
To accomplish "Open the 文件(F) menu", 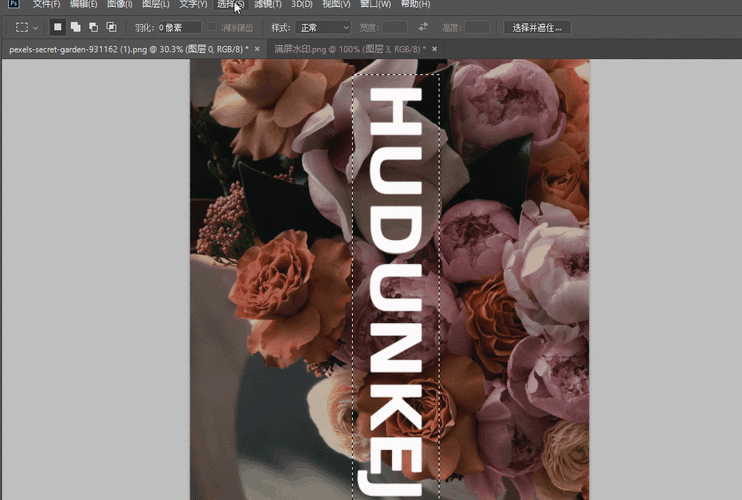I will (46, 5).
